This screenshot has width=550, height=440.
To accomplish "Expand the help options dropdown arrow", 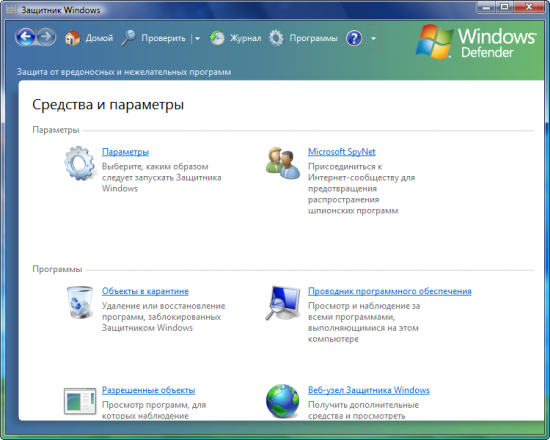I will [x=374, y=38].
